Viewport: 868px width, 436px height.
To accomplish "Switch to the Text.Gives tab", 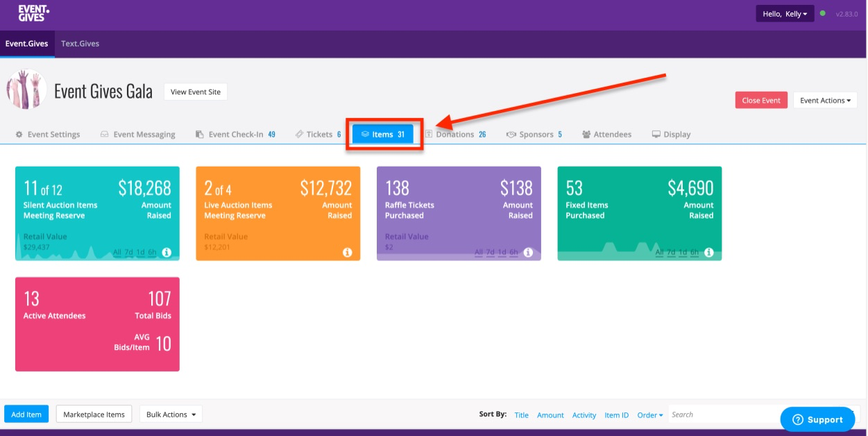I will (x=80, y=44).
